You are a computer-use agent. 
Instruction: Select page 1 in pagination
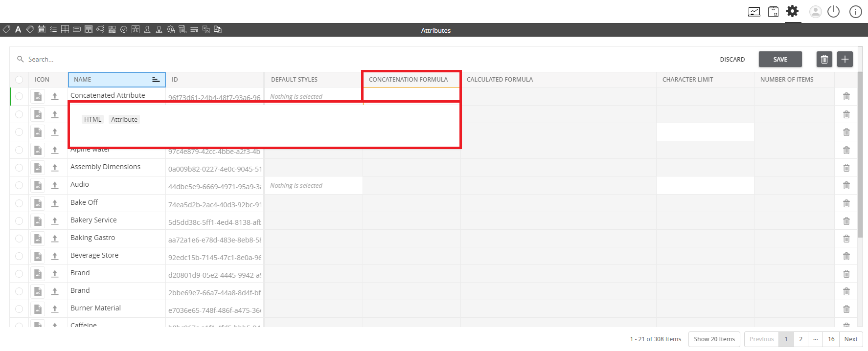point(786,339)
